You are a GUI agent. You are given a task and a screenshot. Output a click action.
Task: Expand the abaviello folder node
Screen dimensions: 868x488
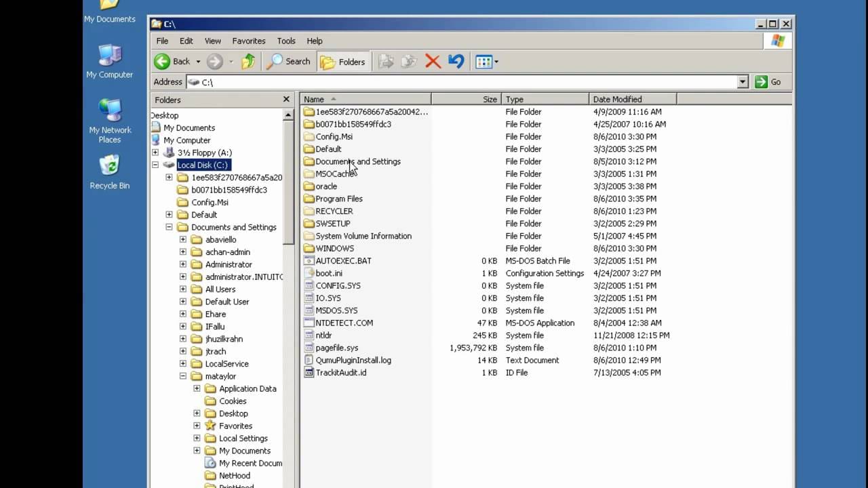tap(183, 239)
